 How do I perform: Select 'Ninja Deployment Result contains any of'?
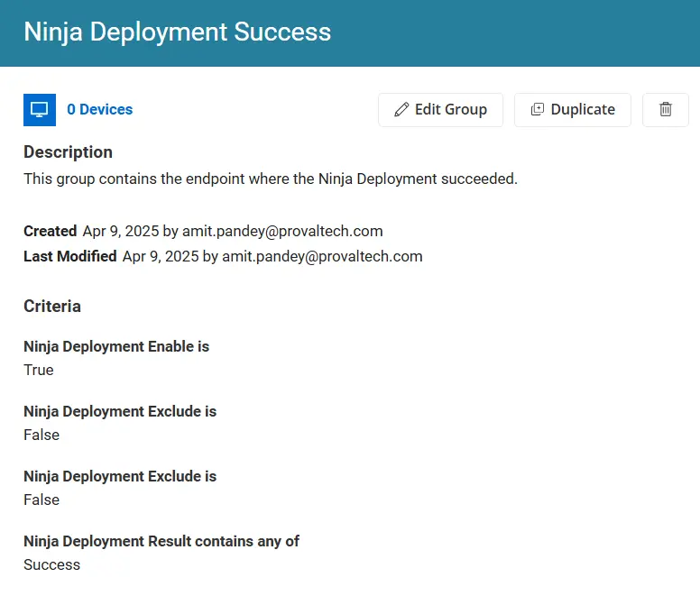pyautogui.click(x=161, y=541)
